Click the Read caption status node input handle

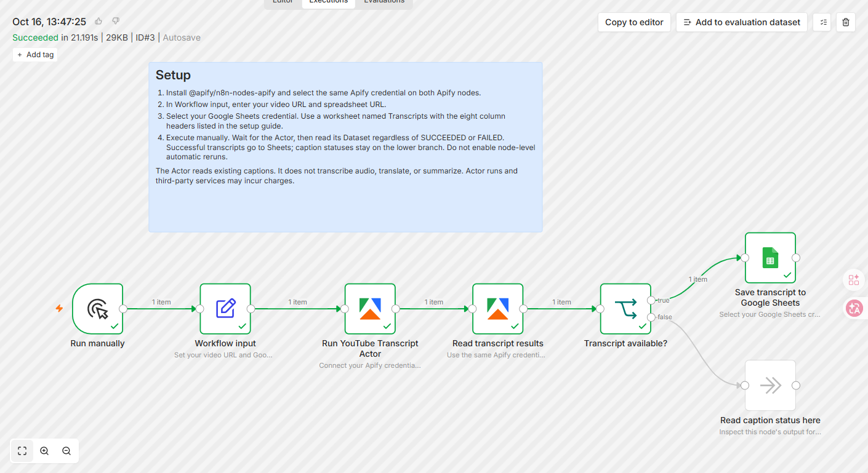(745, 386)
